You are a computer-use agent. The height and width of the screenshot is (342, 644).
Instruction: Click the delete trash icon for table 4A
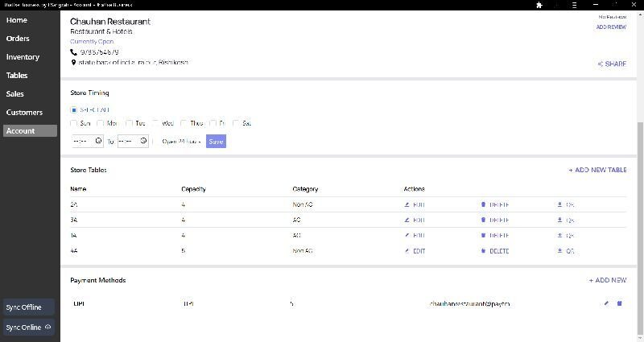483,251
